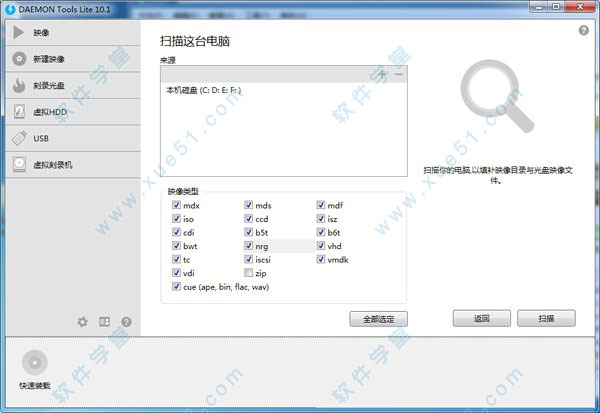Viewport: 600px width, 413px height.
Task: Toggle the bwt checkbox
Action: [176, 246]
